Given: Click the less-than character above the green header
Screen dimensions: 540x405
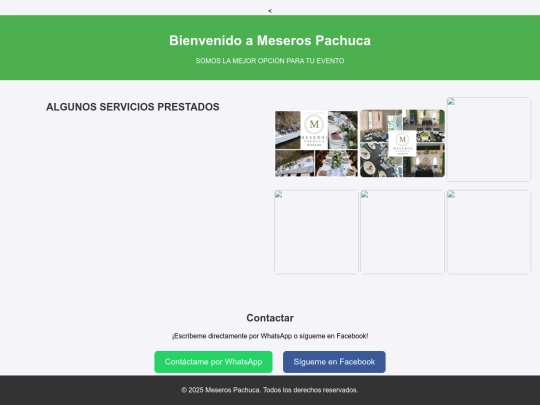Looking at the screenshot, I should (x=270, y=11).
